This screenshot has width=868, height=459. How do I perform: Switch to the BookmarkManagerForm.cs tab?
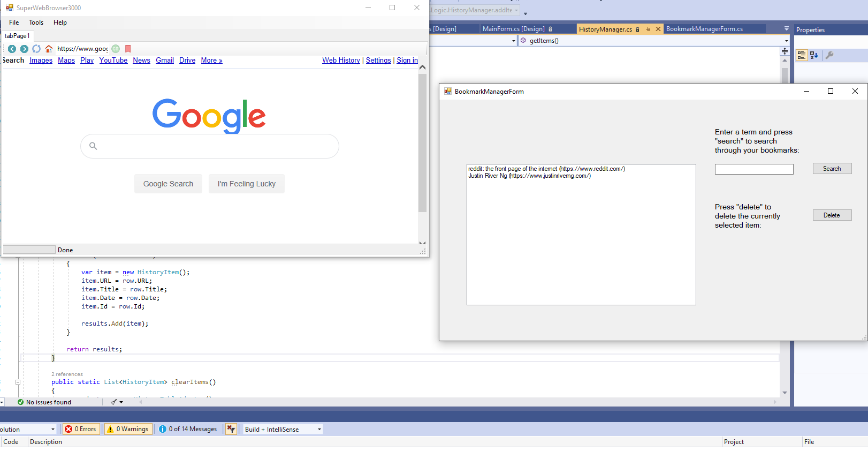704,29
